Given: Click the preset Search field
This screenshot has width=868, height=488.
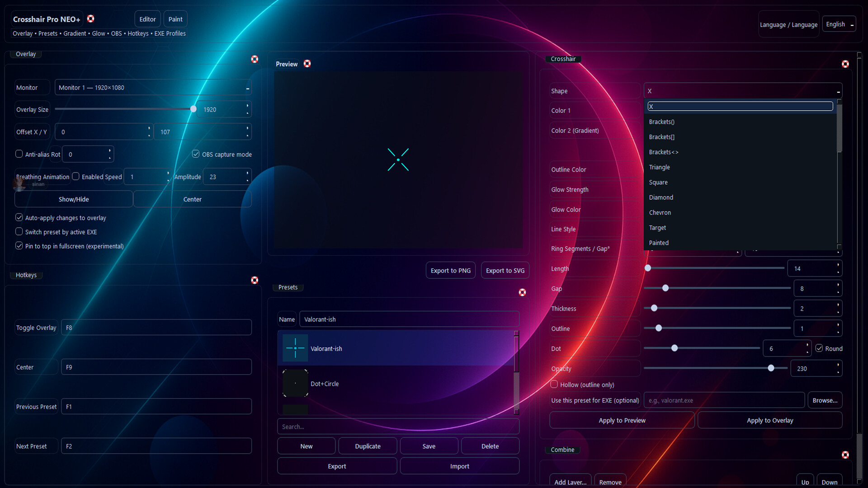Looking at the screenshot, I should tap(398, 426).
